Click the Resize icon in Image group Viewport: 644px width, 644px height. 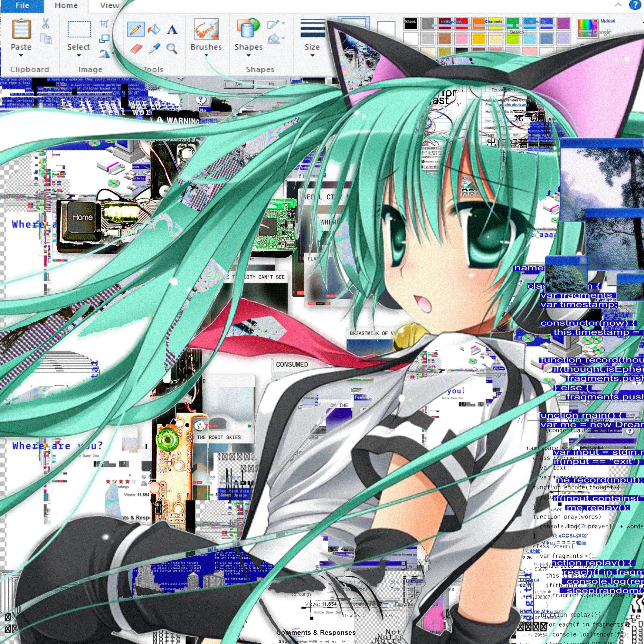coord(104,39)
